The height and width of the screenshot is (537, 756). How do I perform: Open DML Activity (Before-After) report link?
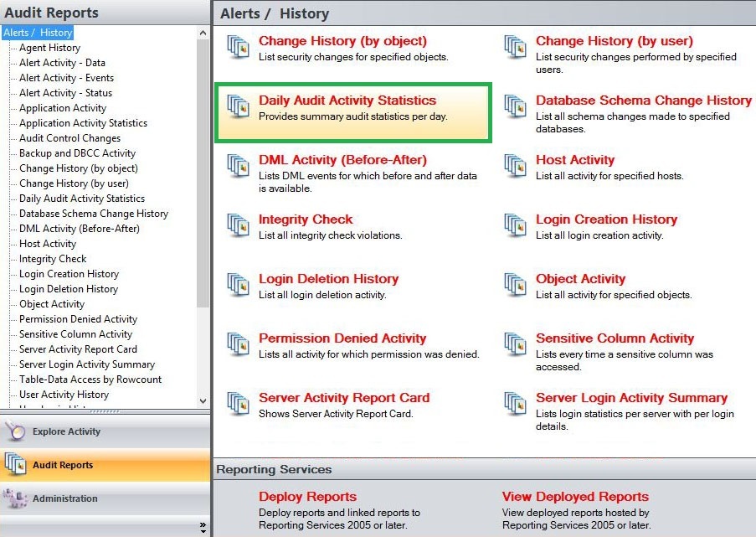(342, 160)
